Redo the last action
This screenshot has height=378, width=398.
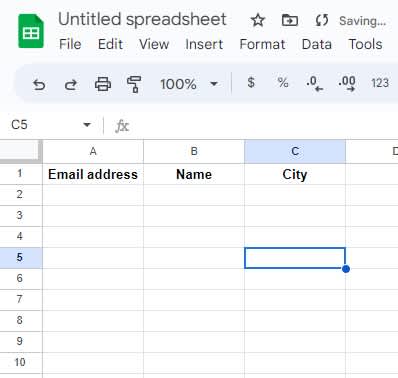[71, 84]
